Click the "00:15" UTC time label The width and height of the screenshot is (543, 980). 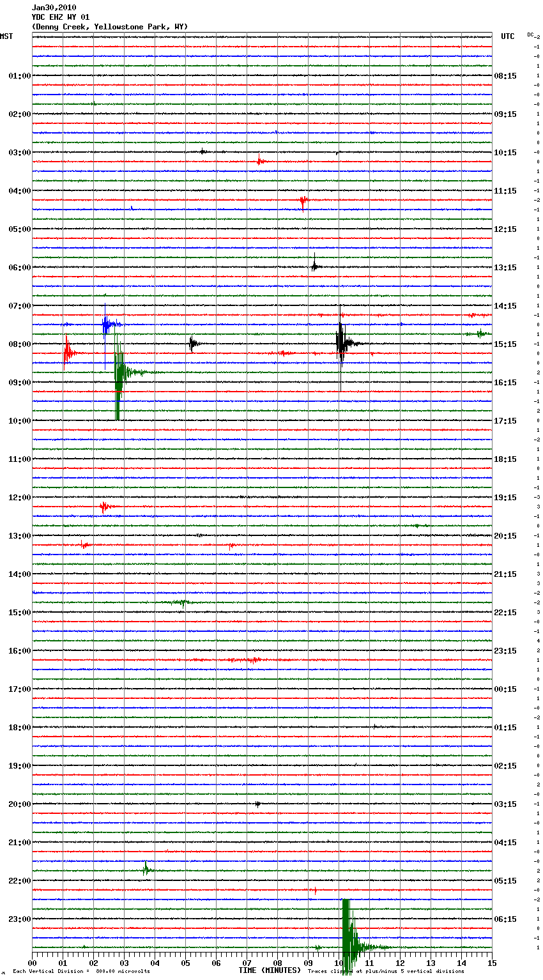[505, 689]
